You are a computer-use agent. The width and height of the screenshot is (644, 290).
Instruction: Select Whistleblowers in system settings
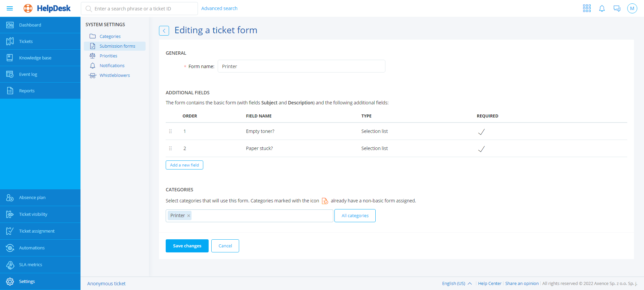114,75
